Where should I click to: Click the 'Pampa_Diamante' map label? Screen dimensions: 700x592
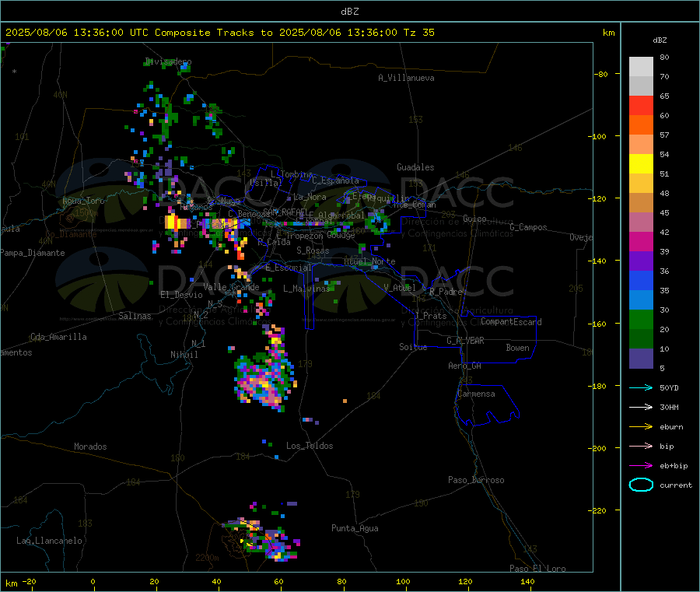pos(33,253)
